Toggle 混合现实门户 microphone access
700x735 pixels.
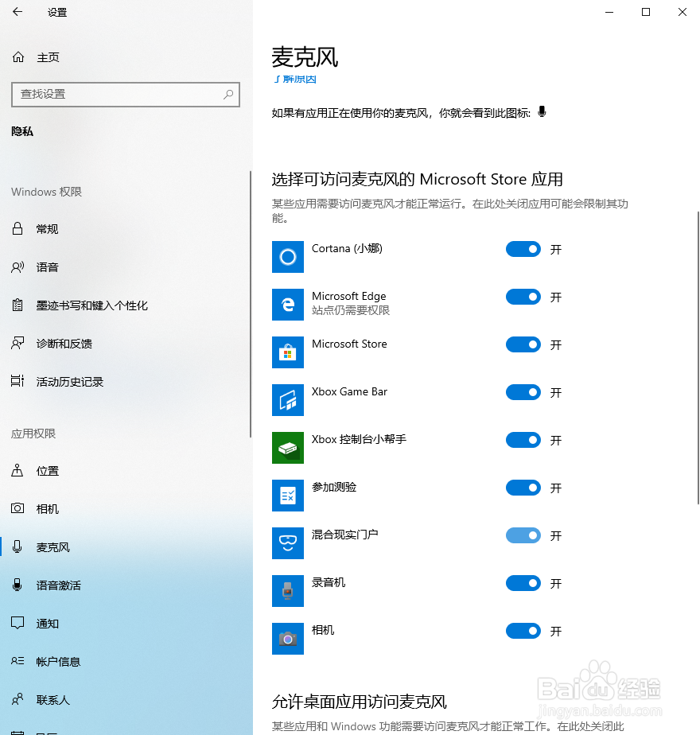(x=523, y=535)
